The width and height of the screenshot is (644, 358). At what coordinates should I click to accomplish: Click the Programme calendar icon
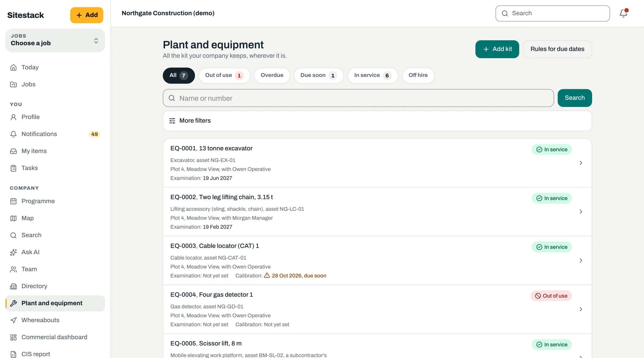tap(13, 201)
